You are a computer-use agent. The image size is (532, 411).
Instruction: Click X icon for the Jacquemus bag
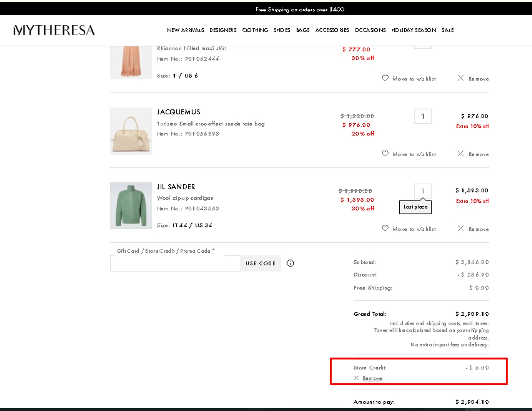(460, 153)
